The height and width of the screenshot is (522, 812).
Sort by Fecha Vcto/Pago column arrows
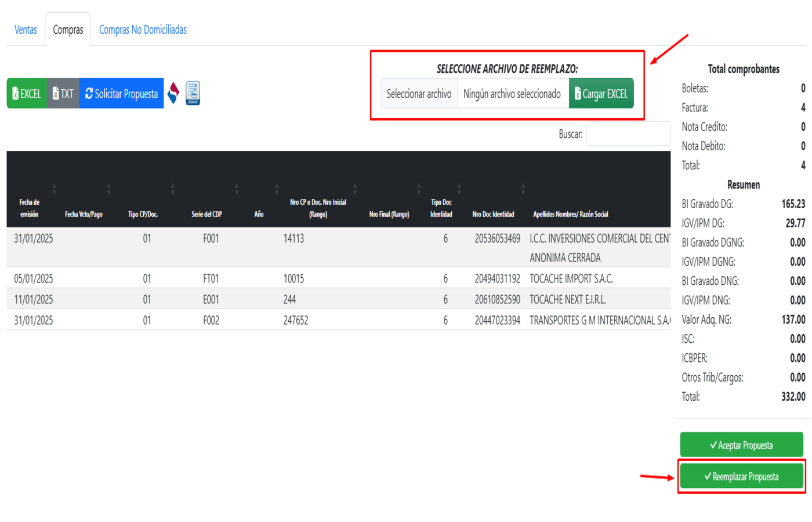click(x=108, y=189)
